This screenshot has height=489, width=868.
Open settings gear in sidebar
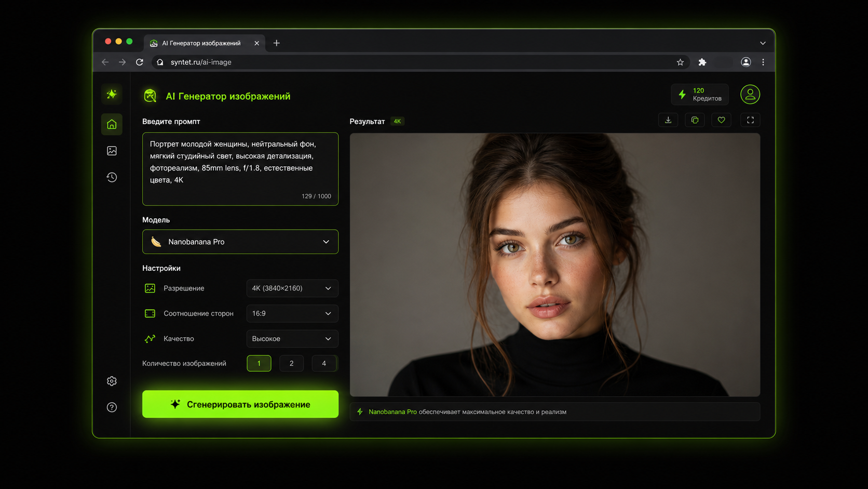click(112, 381)
